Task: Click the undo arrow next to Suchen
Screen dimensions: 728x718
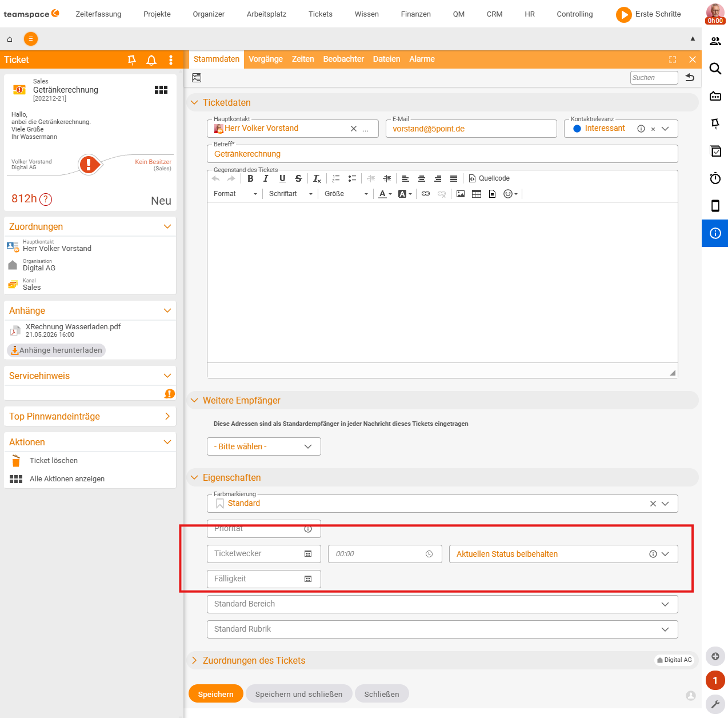Action: tap(690, 77)
